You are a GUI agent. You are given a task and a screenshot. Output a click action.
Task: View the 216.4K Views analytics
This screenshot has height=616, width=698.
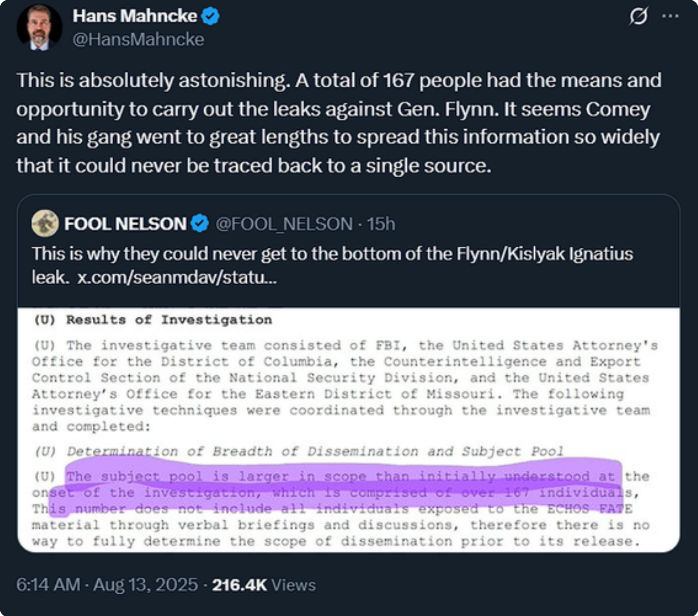click(x=264, y=584)
